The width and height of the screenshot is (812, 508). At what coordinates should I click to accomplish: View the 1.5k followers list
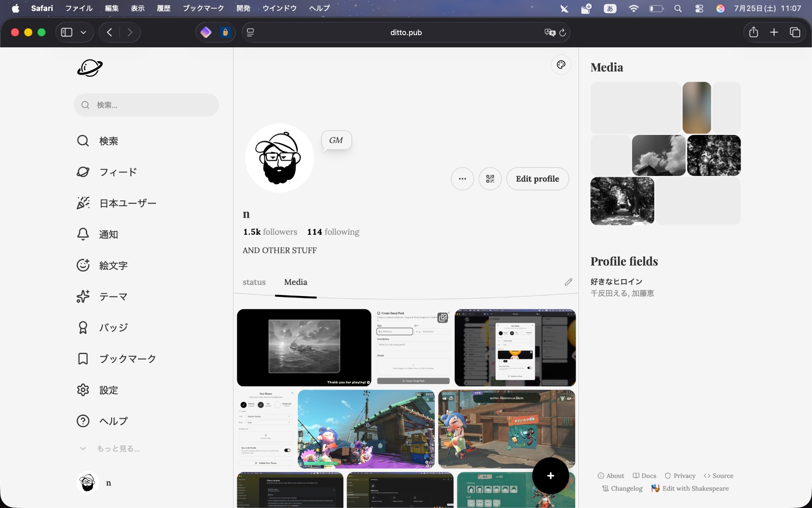click(x=270, y=232)
